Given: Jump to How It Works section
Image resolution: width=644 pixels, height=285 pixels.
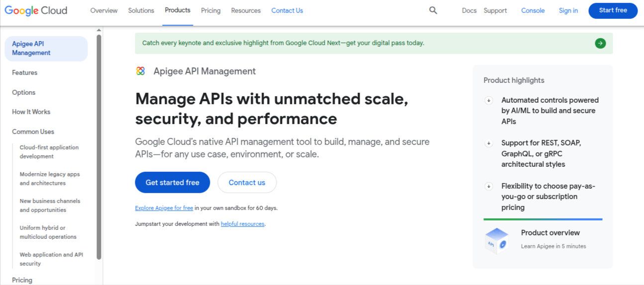Looking at the screenshot, I should click(x=31, y=112).
